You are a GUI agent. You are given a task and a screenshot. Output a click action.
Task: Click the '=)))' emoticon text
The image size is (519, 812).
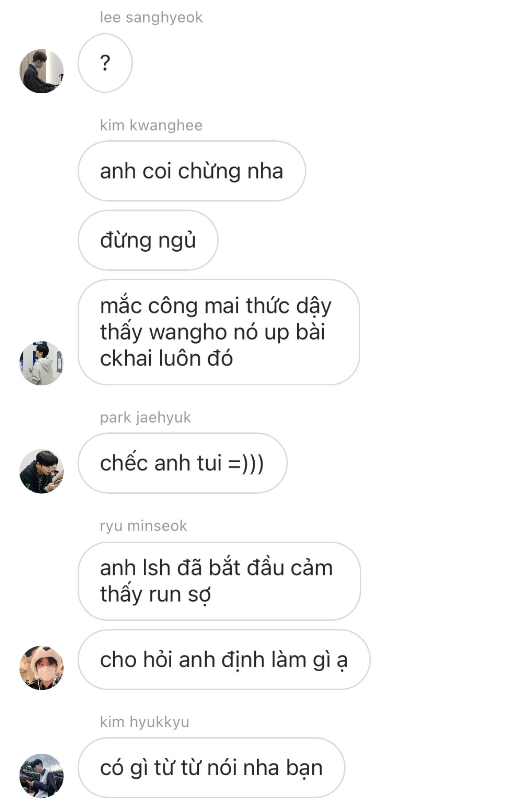[x=246, y=463]
